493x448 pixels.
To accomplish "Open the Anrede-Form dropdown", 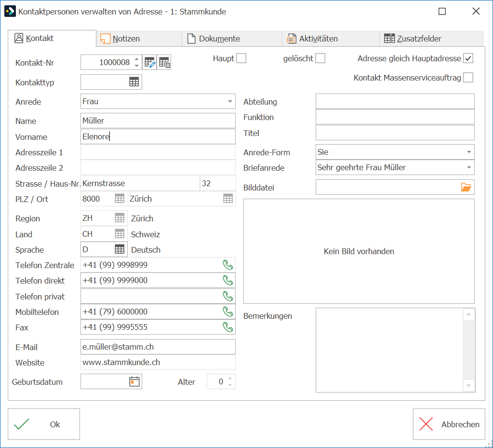I will [469, 152].
